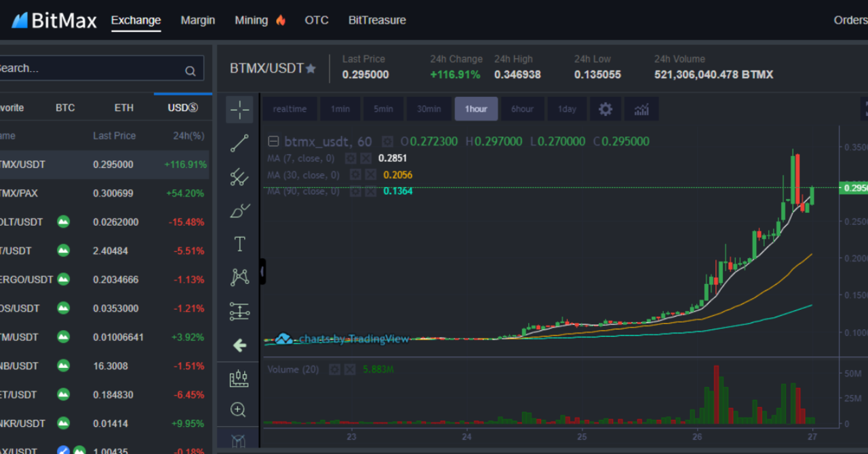Select the market row priced 0.01006641
868x454 pixels.
104,337
